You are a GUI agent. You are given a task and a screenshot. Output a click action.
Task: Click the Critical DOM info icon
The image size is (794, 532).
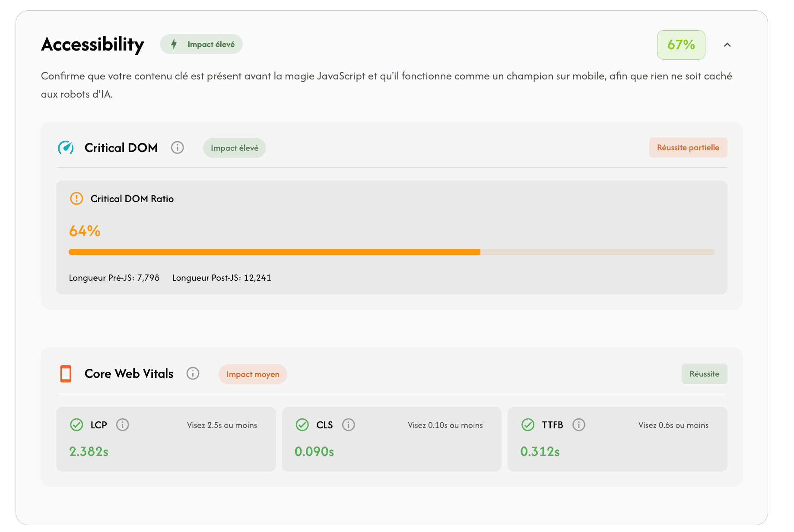[x=177, y=148]
